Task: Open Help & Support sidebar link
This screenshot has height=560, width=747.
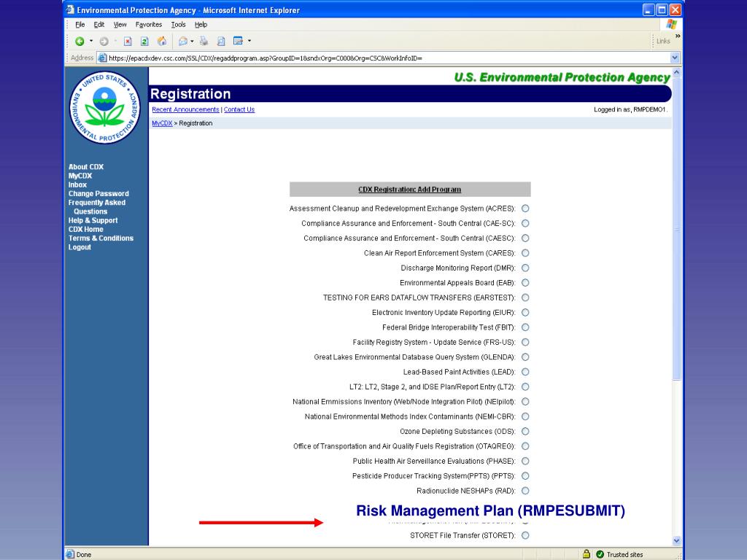Action: (x=93, y=220)
